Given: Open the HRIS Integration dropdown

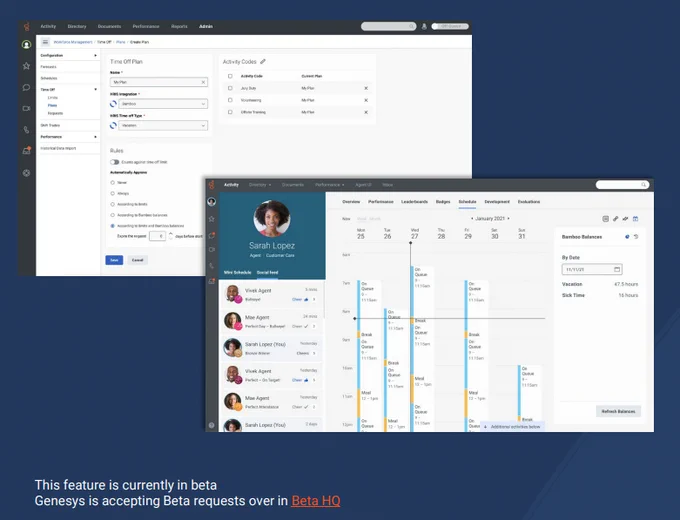Looking at the screenshot, I should point(163,104).
